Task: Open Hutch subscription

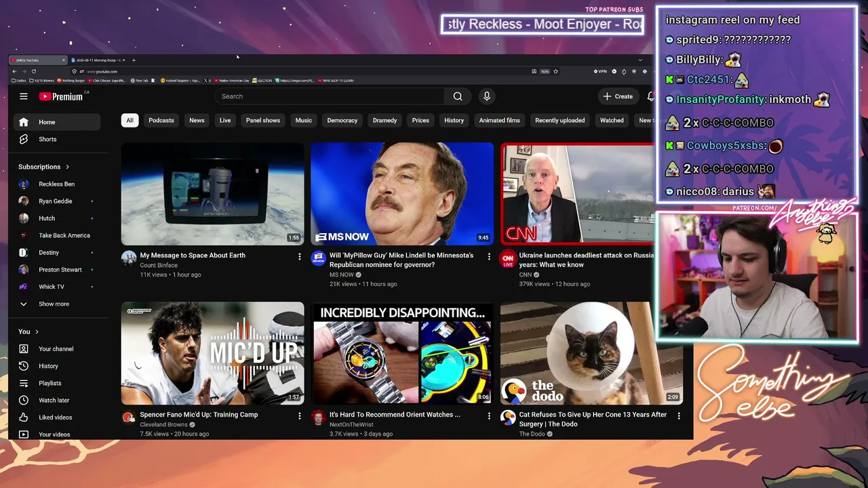Action: [56, 218]
